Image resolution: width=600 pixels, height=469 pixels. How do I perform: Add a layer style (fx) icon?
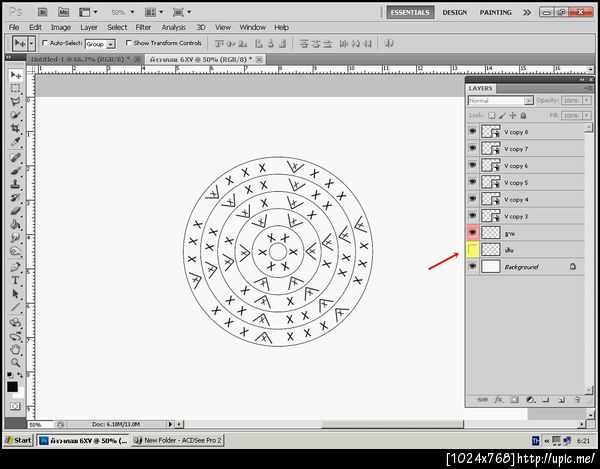click(498, 400)
